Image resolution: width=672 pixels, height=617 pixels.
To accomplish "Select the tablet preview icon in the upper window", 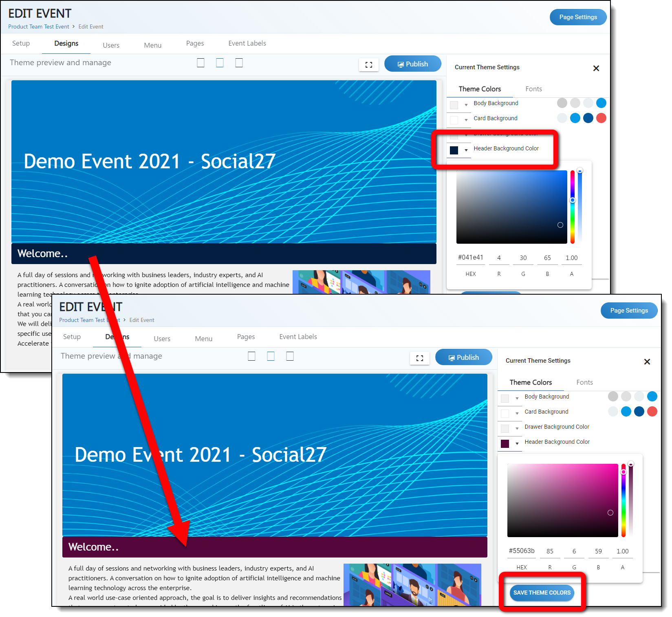I will tap(220, 63).
